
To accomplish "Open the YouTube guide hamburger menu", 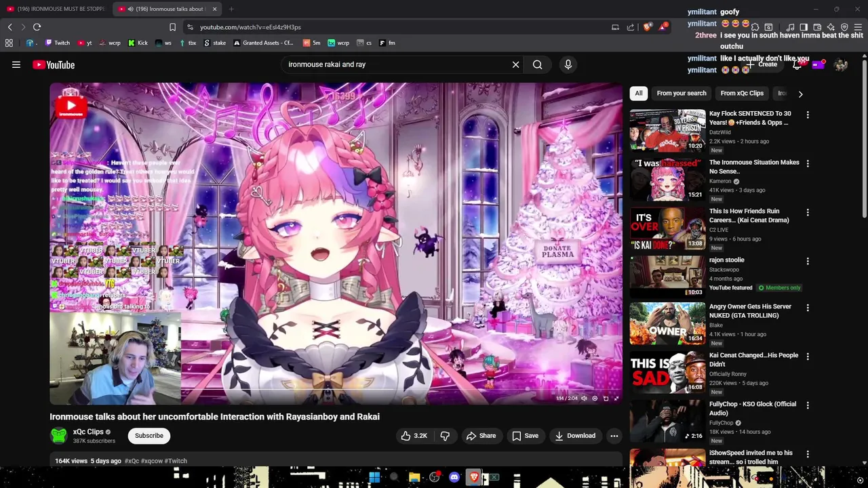I will (x=16, y=65).
